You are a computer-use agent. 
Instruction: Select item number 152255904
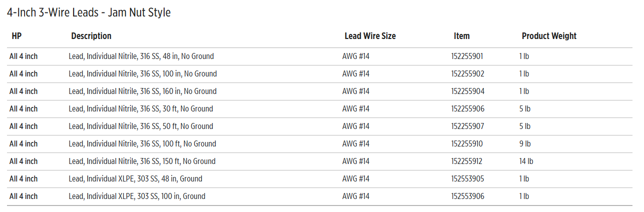coord(468,91)
